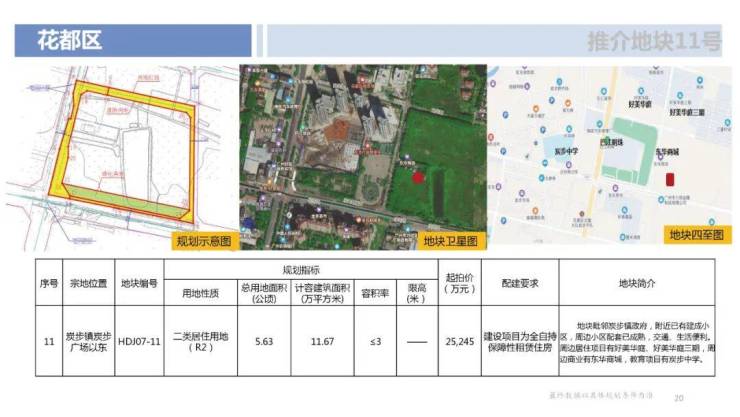Select the 总用地面积(公顷) sub-header
Viewport: 740px width, 417px height.
pyautogui.click(x=264, y=293)
